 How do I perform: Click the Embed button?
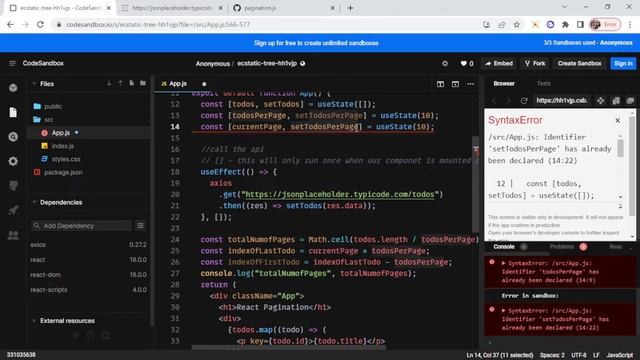point(499,64)
